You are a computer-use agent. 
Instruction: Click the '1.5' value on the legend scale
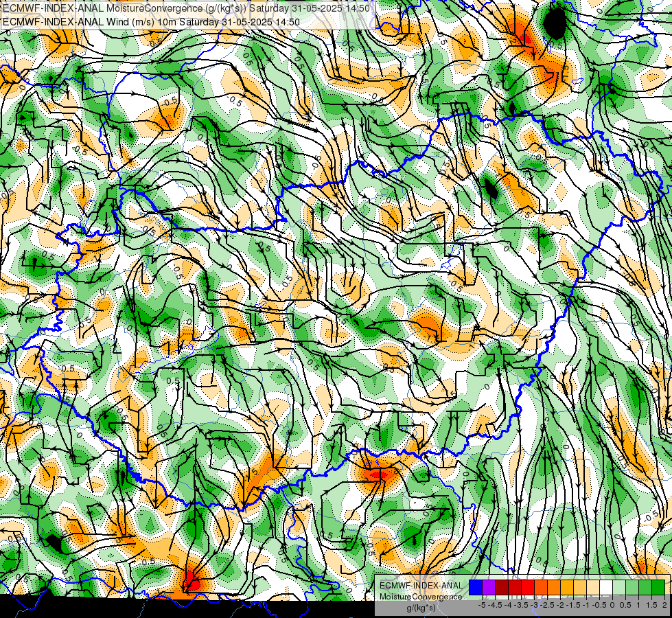(652, 605)
